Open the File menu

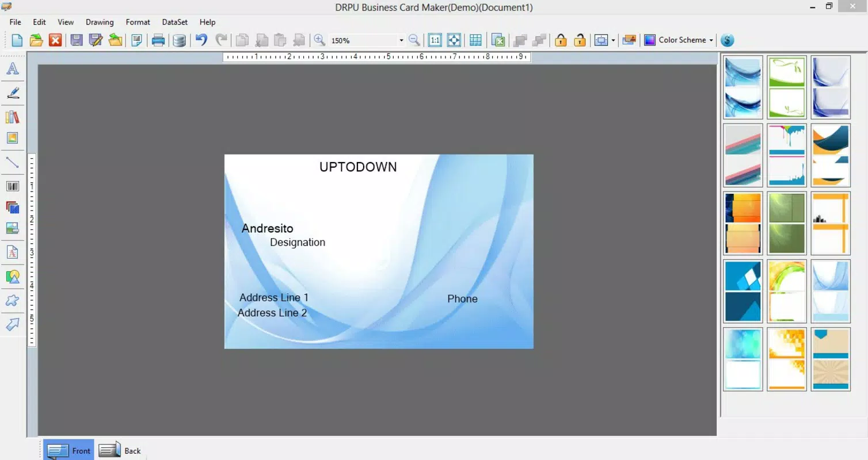point(15,22)
